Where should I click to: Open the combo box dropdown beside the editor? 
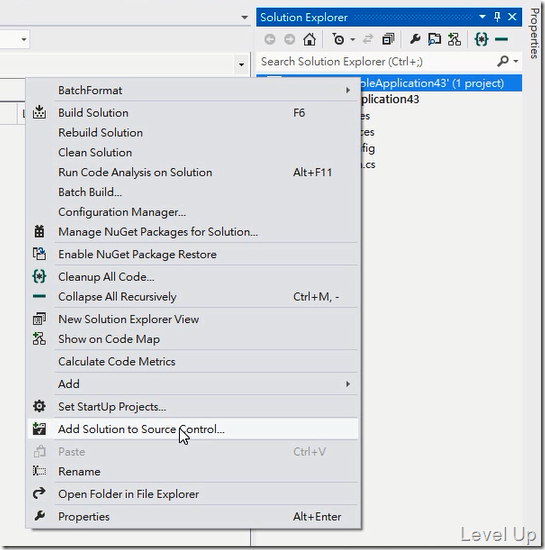coord(24,39)
